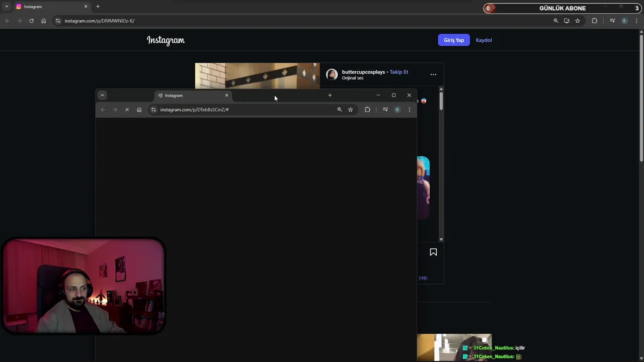The height and width of the screenshot is (362, 644).
Task: Click forward arrow in main browser window
Action: [19, 21]
